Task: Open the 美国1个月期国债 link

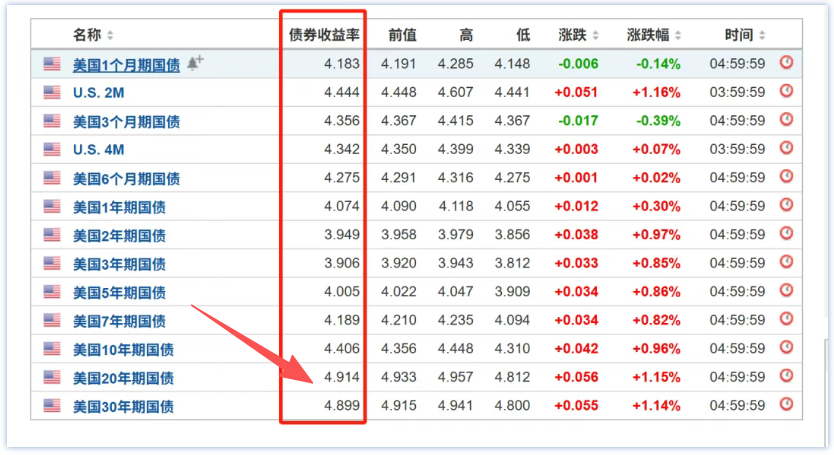Action: pyautogui.click(x=126, y=64)
